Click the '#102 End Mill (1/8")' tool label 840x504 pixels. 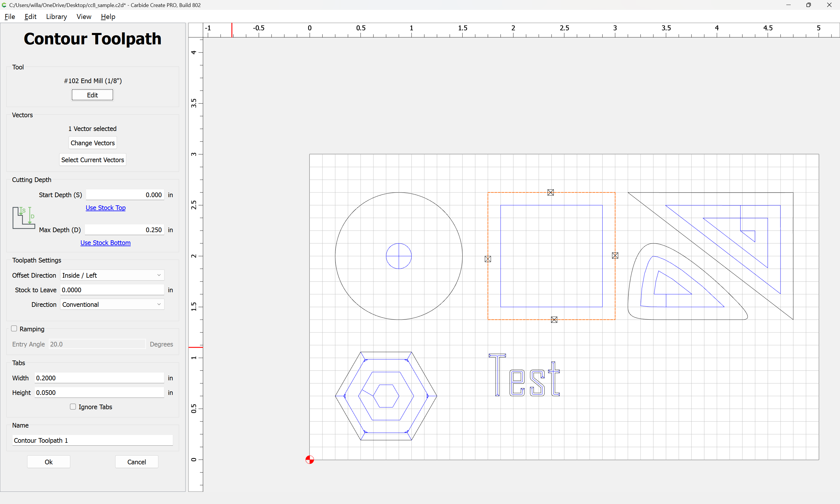pos(93,81)
